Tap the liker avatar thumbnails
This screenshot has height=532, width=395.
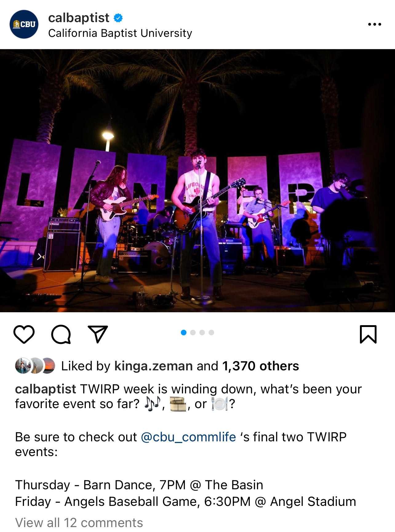[x=35, y=366]
